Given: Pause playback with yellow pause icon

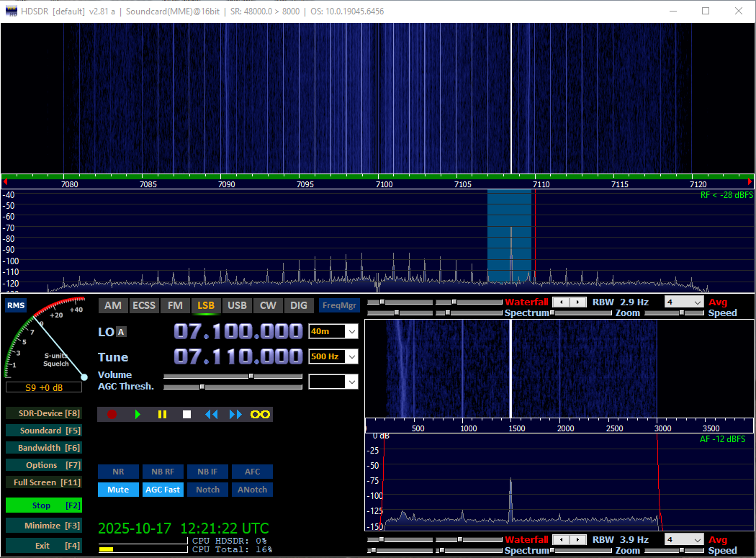Looking at the screenshot, I should pos(162,414).
